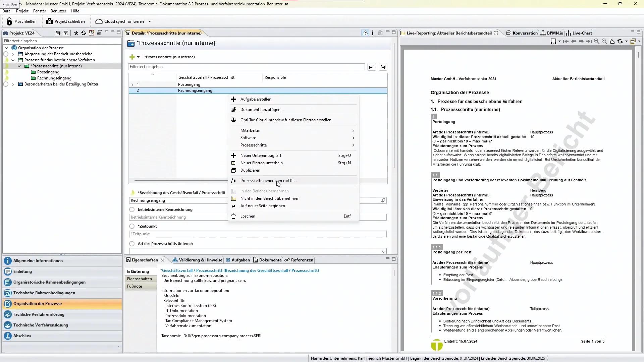Go to next page of report
Viewport: 644px width, 362px height.
pos(581,41)
